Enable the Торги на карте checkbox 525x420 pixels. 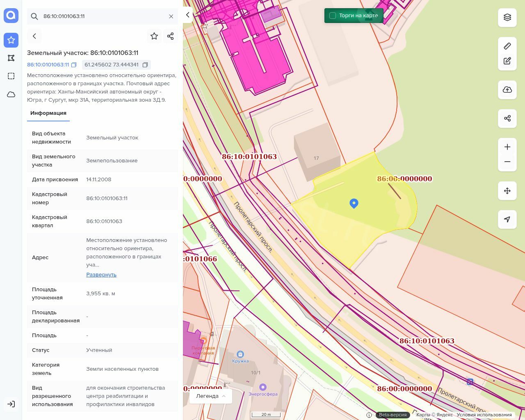coord(333,16)
